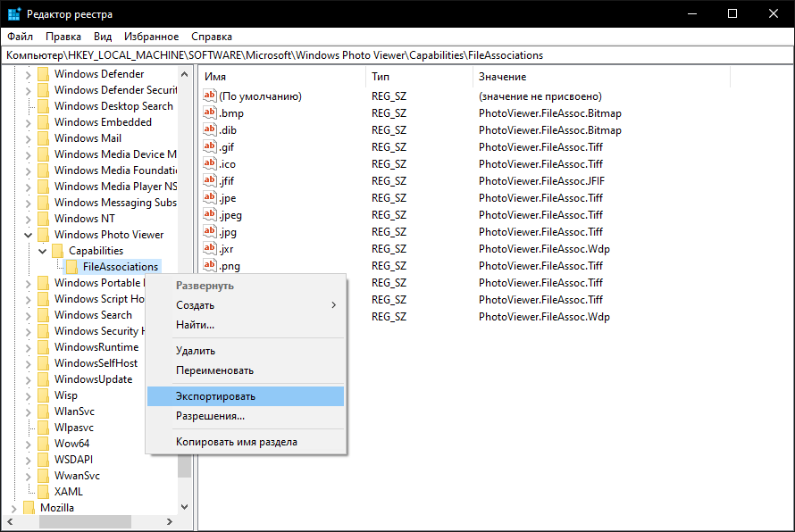795x532 pixels.
Task: Click the string value icon for .jpe
Action: click(210, 197)
